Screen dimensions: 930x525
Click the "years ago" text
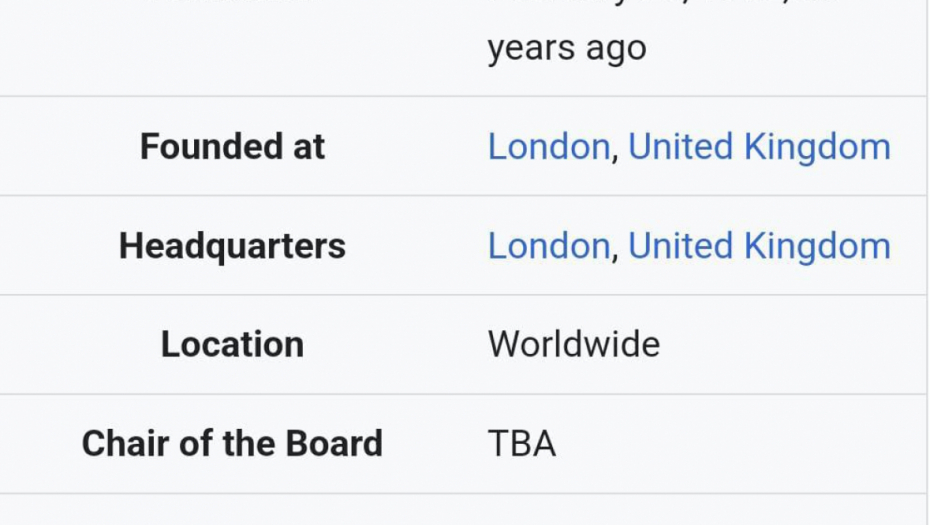[x=566, y=48]
